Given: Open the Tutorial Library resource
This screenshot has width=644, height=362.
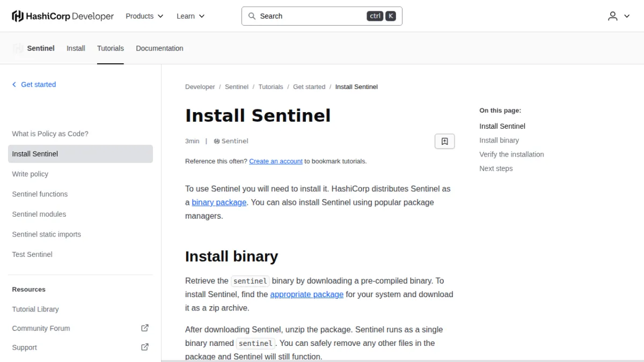Looking at the screenshot, I should pyautogui.click(x=35, y=309).
